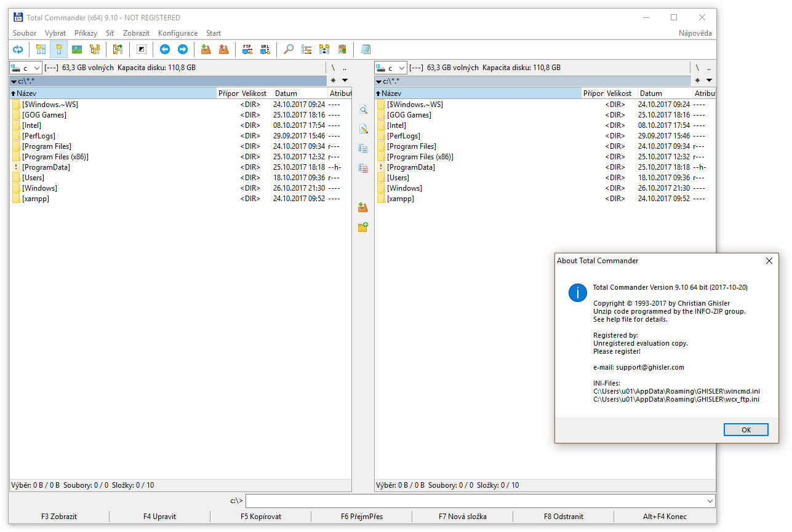Click the F7 Nová složka button
Screen dimensions: 792x532
pyautogui.click(x=463, y=517)
